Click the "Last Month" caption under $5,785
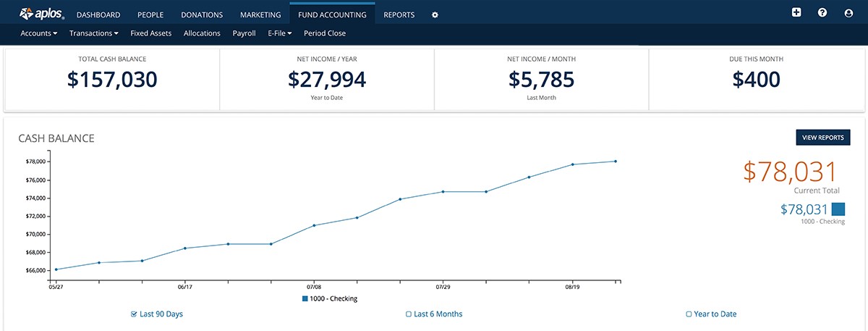The width and height of the screenshot is (868, 331). coord(541,98)
